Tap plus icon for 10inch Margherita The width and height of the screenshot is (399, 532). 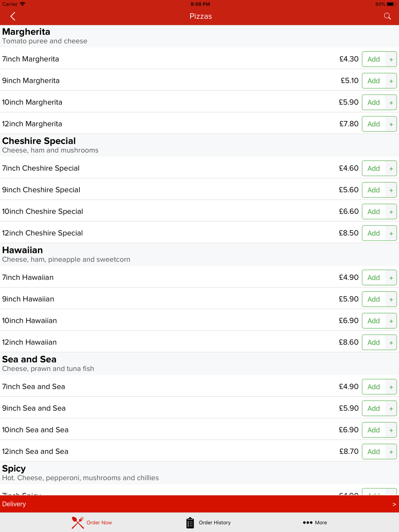point(391,102)
